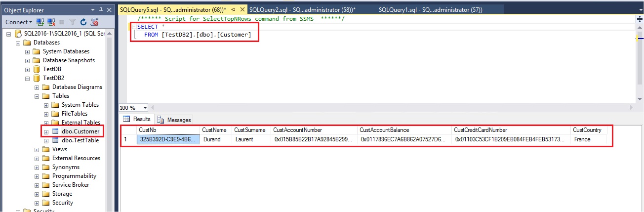Click the CustAccountBalance column header
644x212 pixels.
[x=404, y=130]
